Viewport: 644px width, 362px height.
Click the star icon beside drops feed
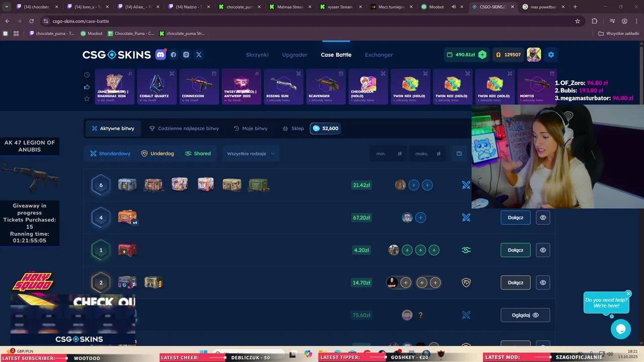click(x=87, y=99)
